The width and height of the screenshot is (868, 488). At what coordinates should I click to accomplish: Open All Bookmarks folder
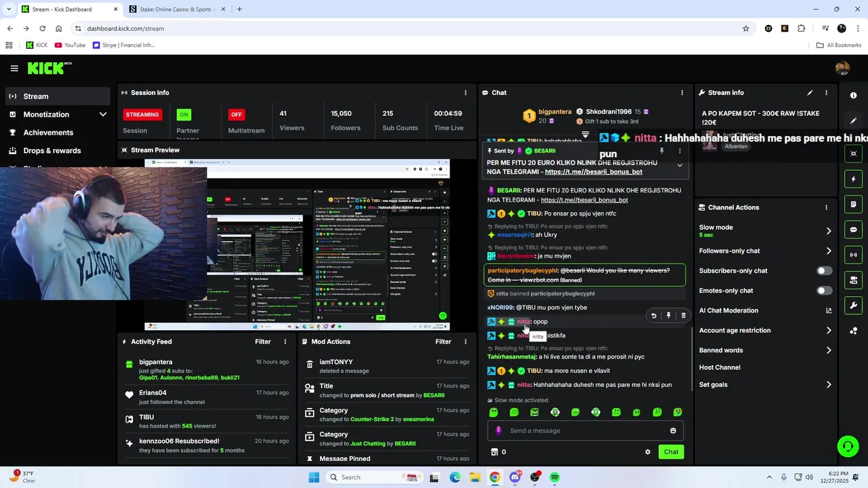click(x=839, y=45)
